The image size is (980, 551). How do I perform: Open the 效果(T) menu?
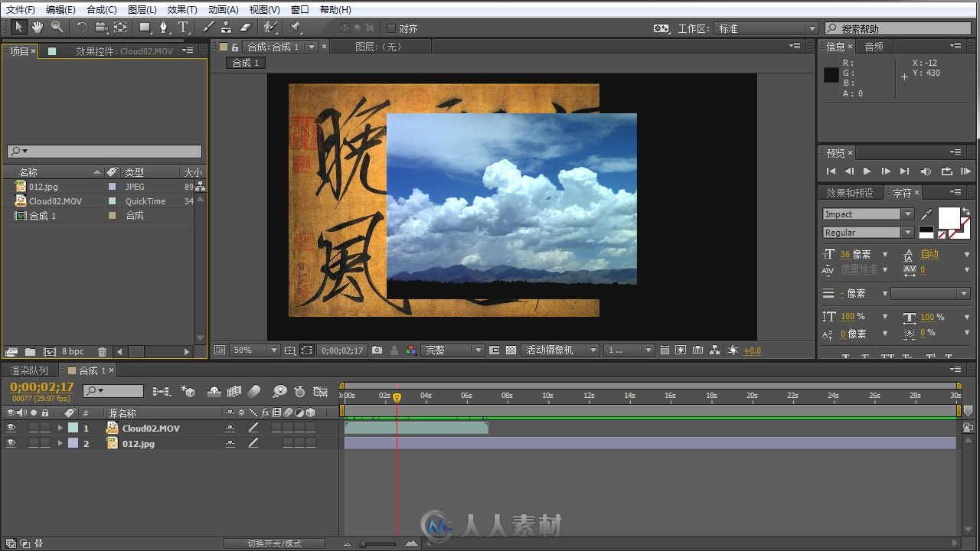182,10
